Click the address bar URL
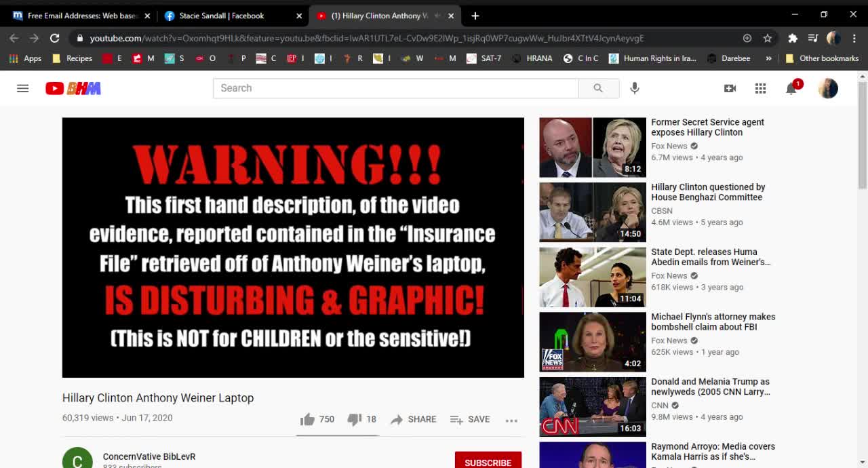This screenshot has width=868, height=468. click(367, 39)
